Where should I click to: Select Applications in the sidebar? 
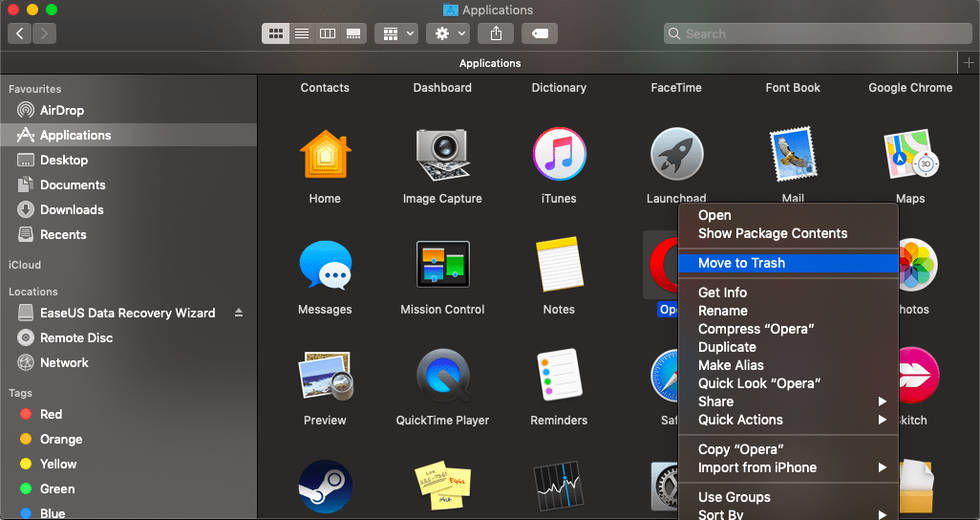pyautogui.click(x=128, y=135)
